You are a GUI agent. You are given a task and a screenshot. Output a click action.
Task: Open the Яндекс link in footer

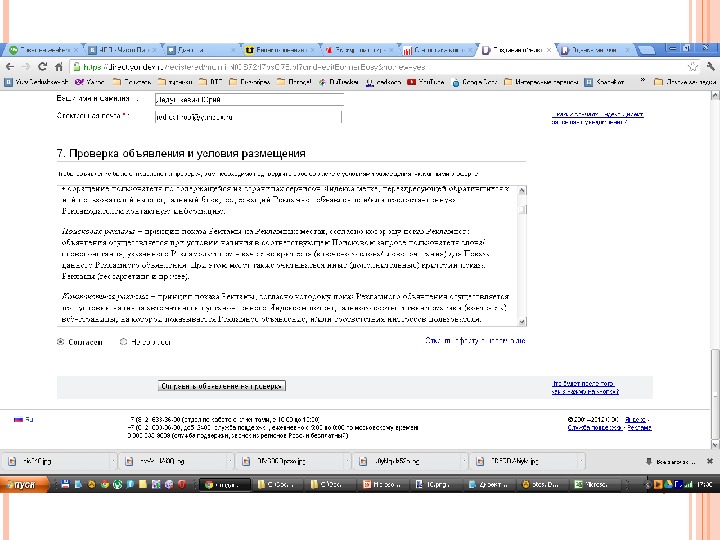pos(636,420)
